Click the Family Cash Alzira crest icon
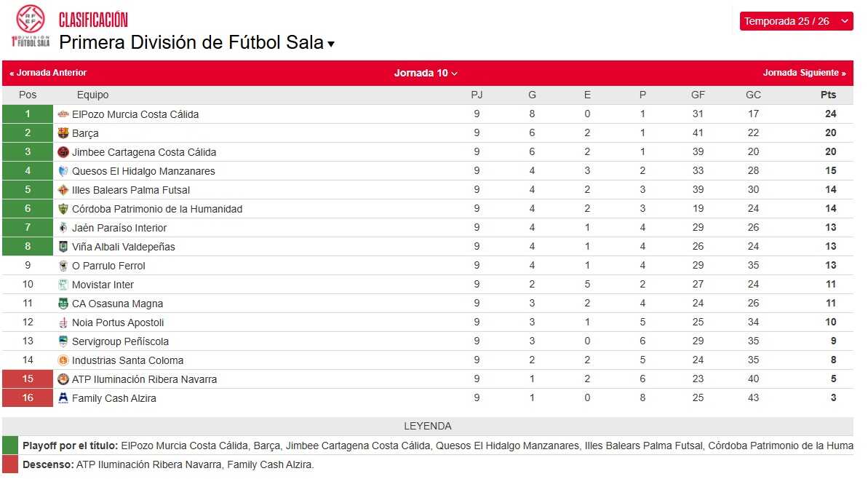Viewport: 868px width, 479px height. pyautogui.click(x=64, y=398)
